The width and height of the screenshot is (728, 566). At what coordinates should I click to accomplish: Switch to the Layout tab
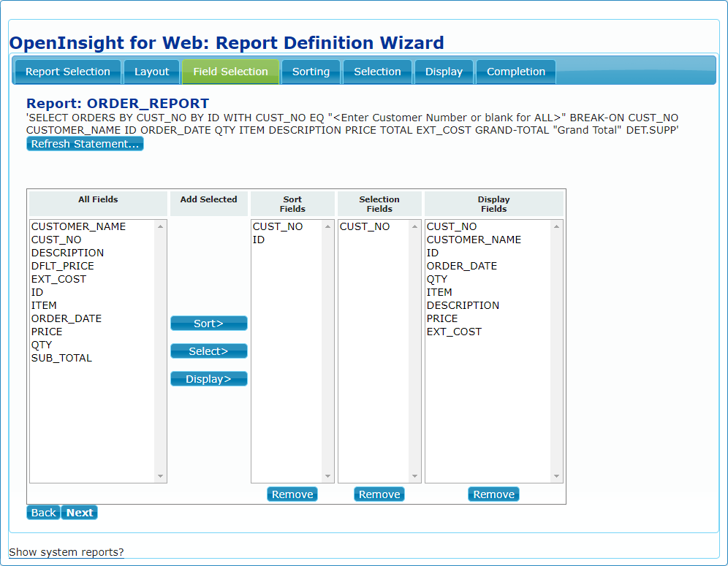pyautogui.click(x=151, y=72)
